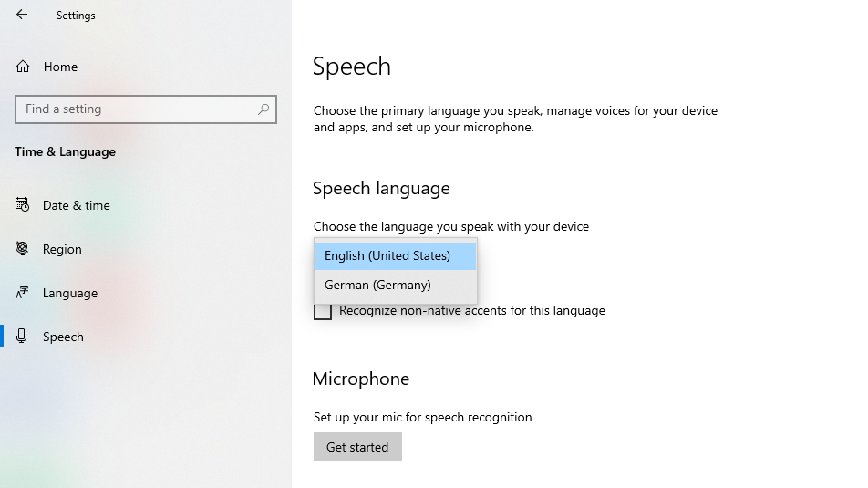This screenshot has width=868, height=488.
Task: Click the Date & time calendar icon
Action: click(x=23, y=205)
